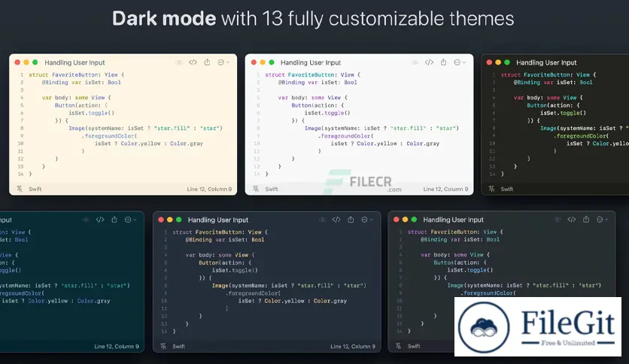Toggle preview eye icon in navy bottom-middle window
629x364 pixels.
pyautogui.click(x=322, y=220)
